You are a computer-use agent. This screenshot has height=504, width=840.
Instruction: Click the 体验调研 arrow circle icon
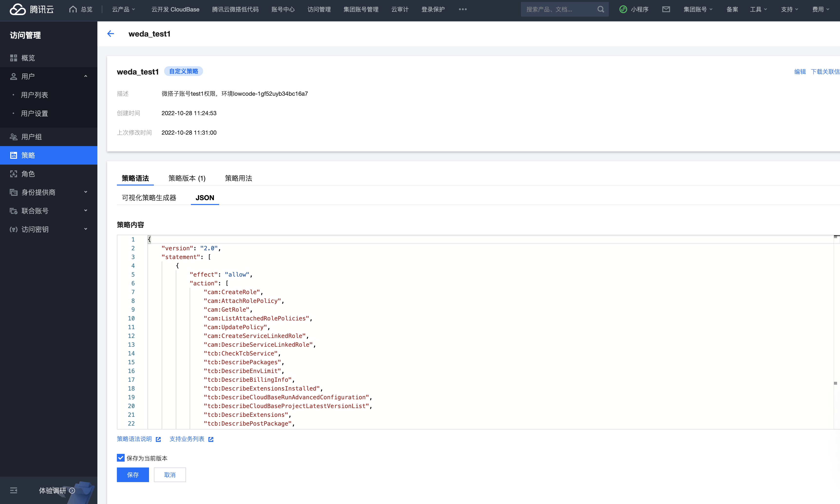coord(72,490)
